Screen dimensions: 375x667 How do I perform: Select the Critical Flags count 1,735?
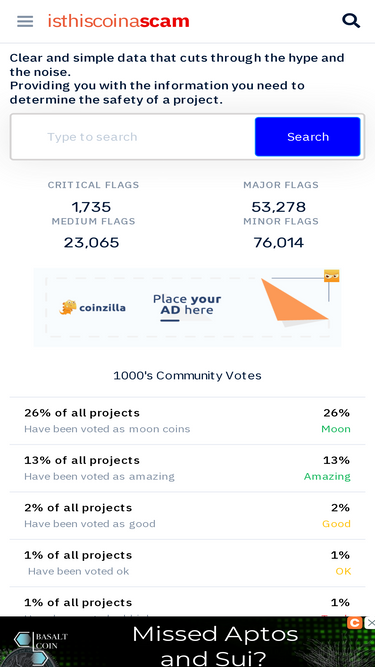click(x=91, y=207)
